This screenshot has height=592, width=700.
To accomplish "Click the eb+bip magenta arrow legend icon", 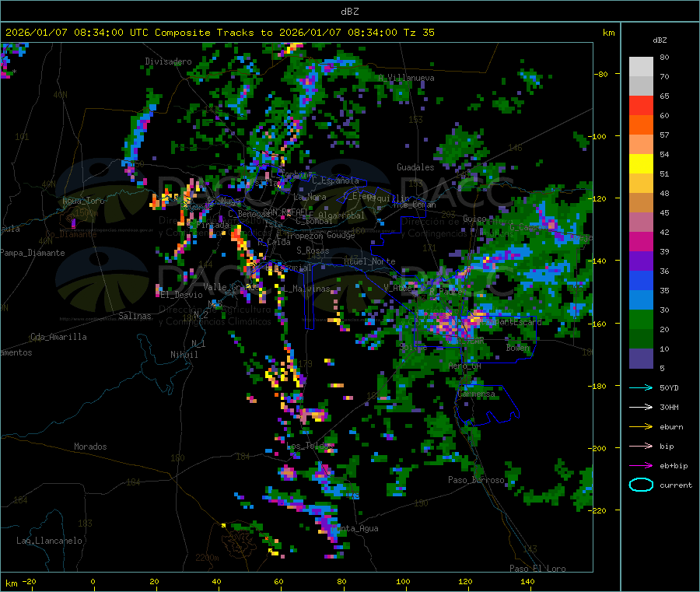I will coord(641,466).
